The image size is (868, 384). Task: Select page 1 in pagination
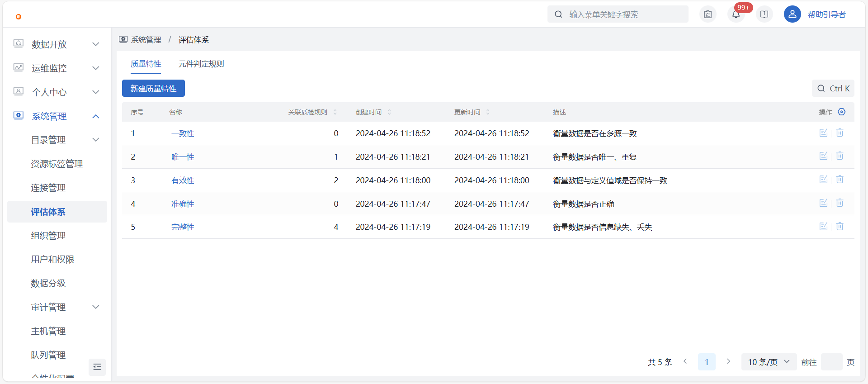707,362
